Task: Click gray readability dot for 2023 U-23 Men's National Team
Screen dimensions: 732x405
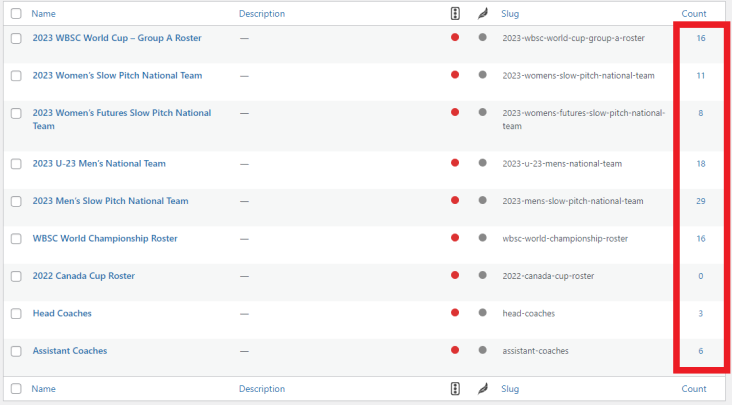Action: tap(482, 163)
